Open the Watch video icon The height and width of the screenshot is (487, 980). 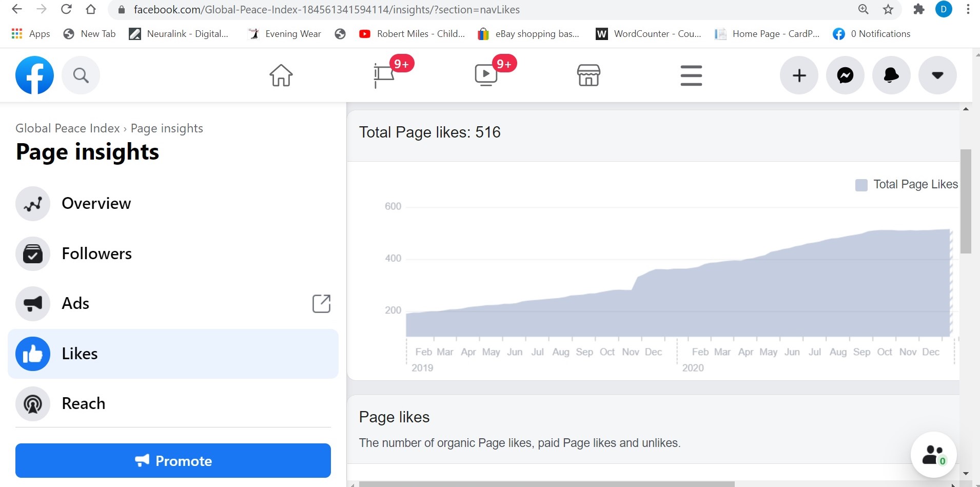[486, 75]
